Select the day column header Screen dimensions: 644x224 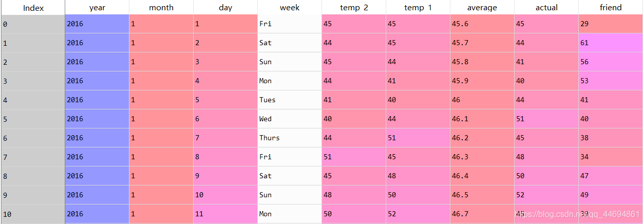click(225, 8)
